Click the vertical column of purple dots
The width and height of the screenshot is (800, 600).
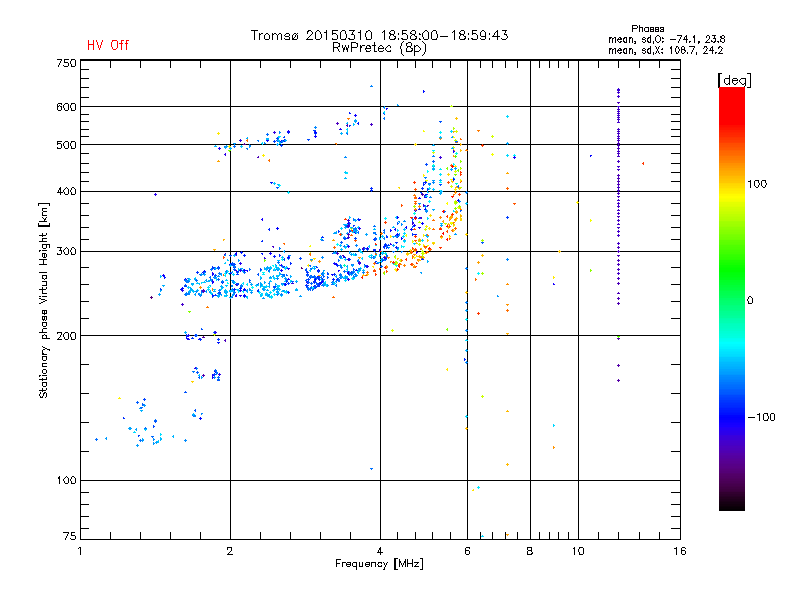[618, 200]
